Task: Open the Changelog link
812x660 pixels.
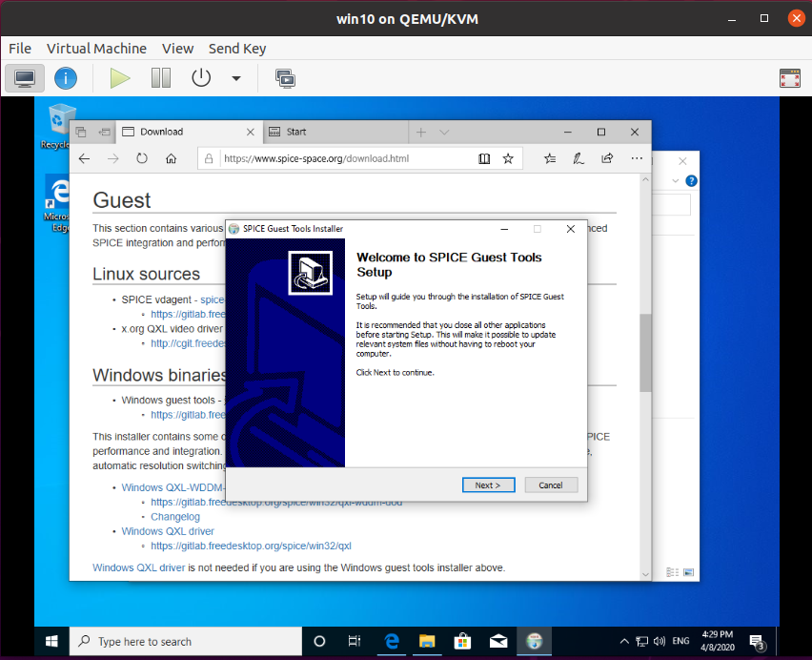Action: click(175, 517)
